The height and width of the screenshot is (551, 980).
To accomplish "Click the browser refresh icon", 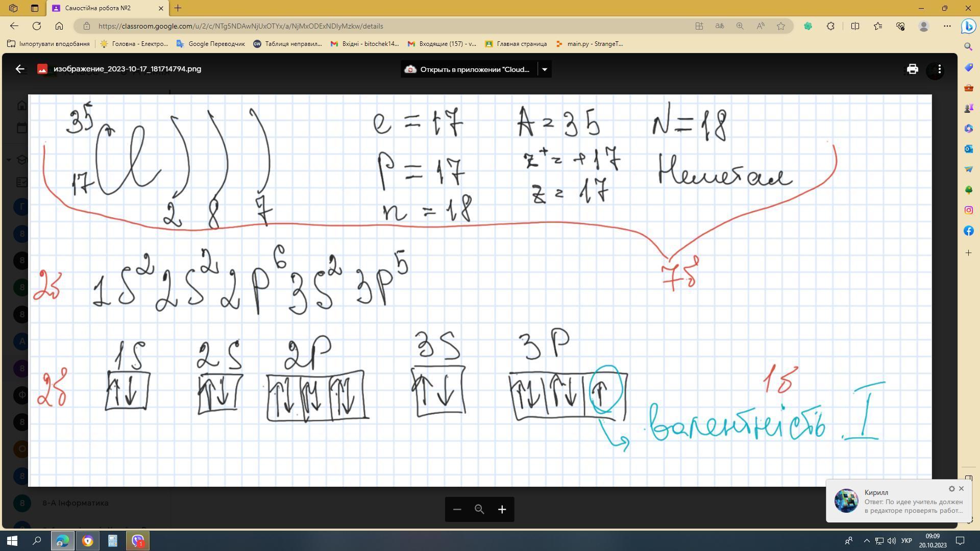I will pyautogui.click(x=37, y=26).
